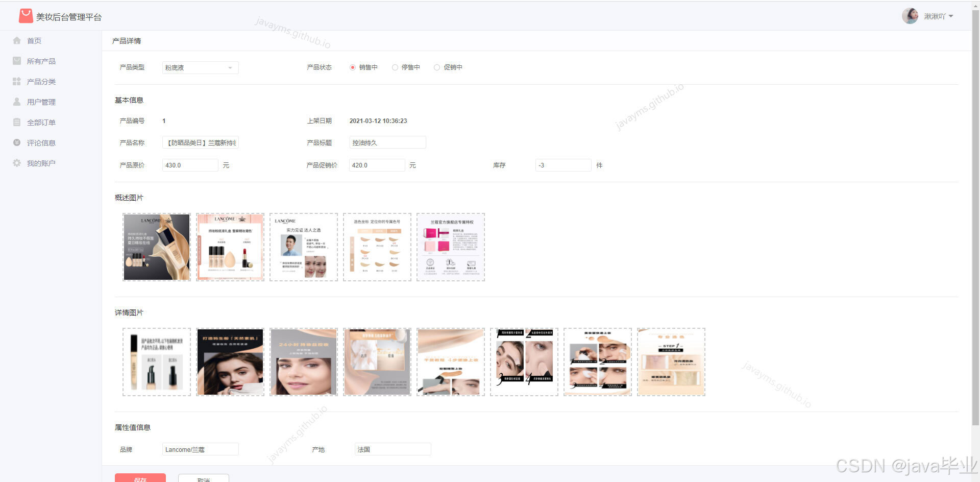980x482 pixels.
Task: Go to 评论信息 in the sidebar
Action: (x=41, y=143)
